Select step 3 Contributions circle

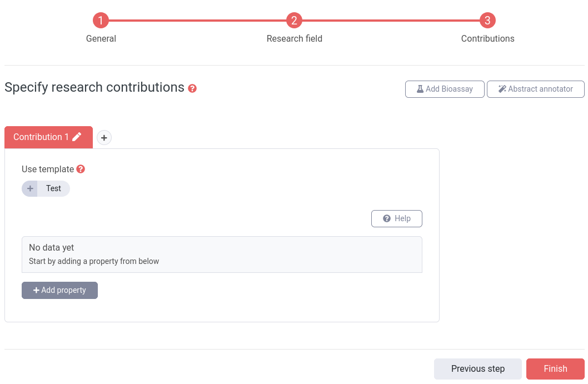point(487,20)
